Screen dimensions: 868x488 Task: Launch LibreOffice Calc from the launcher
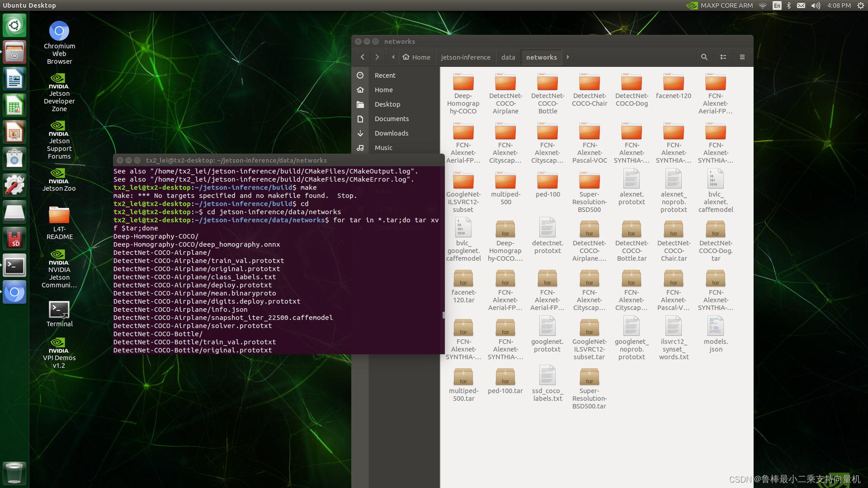pyautogui.click(x=14, y=105)
